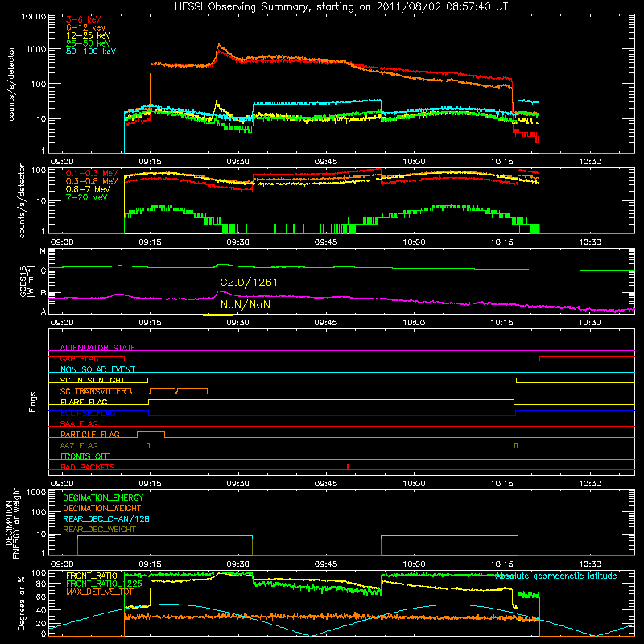Viewport: 644px width, 644px height.
Task: Select the 25-50 keV legend label
Action: pos(89,43)
